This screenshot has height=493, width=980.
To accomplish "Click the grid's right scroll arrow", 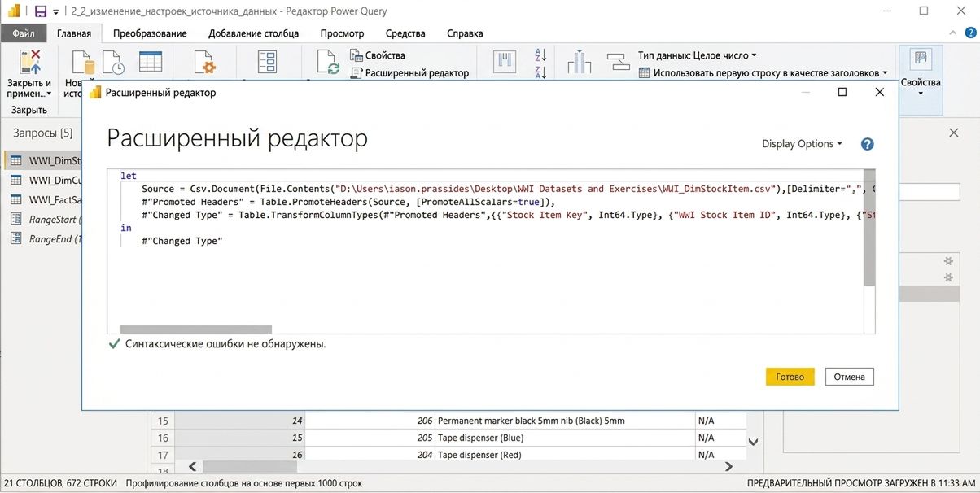I will [x=729, y=466].
